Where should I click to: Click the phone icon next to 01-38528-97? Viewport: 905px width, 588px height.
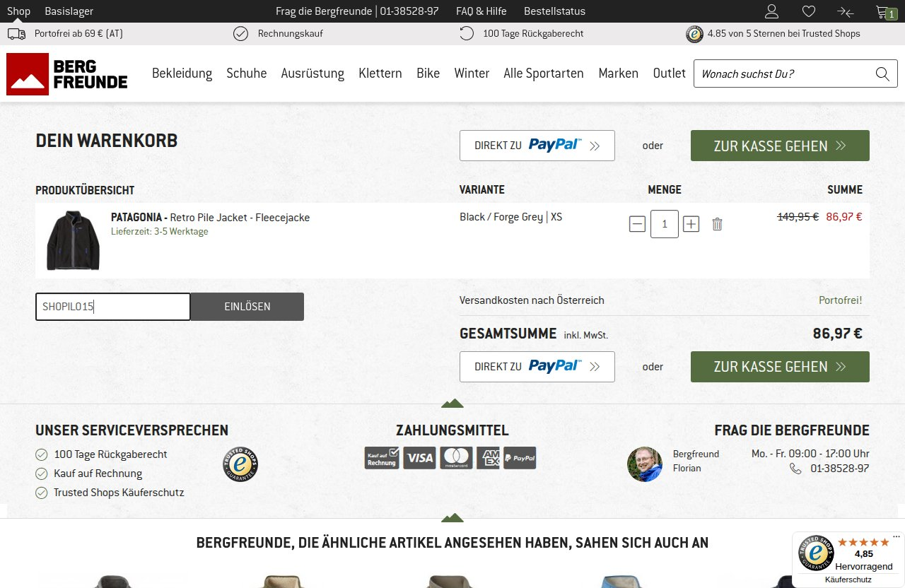click(x=795, y=469)
